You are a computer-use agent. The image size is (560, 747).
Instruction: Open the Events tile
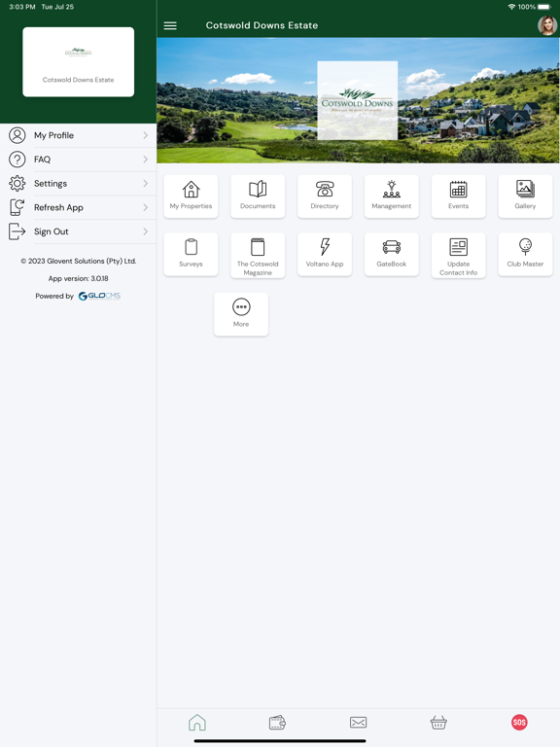coord(459,196)
